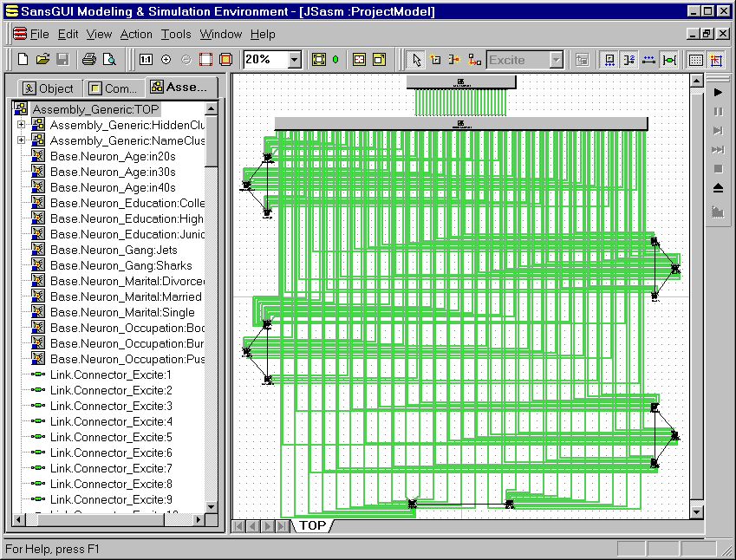Expand the Assembly_Generic:NameClus tree node
Viewport: 736px width, 560px height.
click(21, 140)
